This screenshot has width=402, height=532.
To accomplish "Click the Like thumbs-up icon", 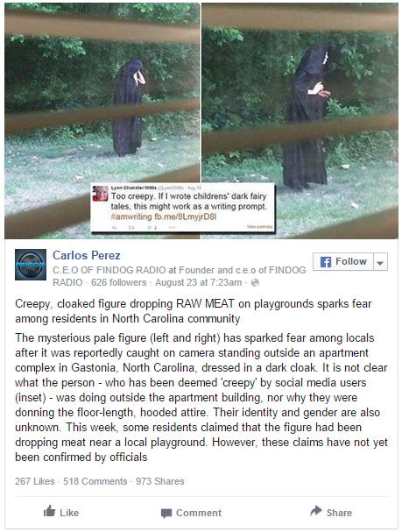I will [50, 511].
